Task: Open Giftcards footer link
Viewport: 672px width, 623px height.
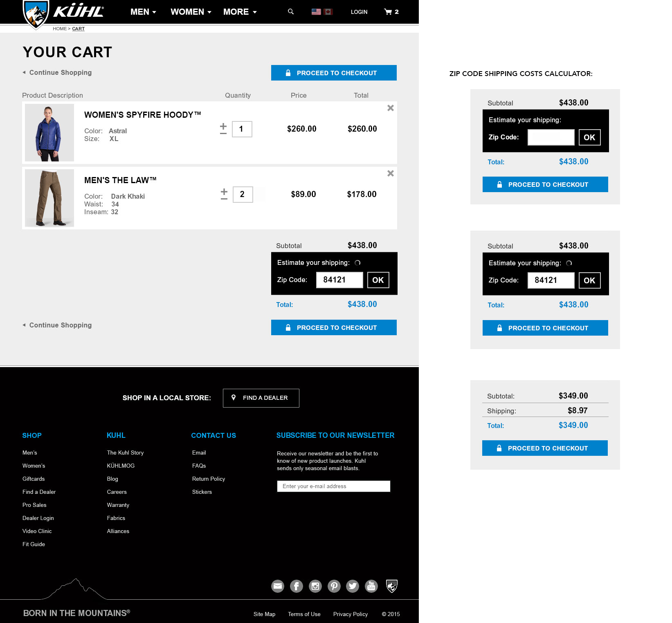Action: coord(34,479)
